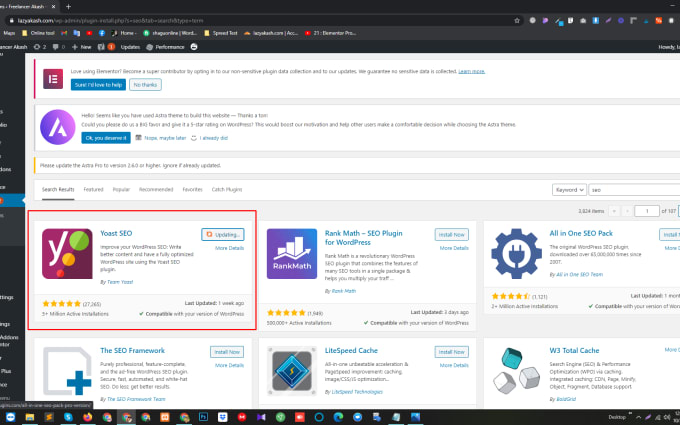Switch to the Search Results tab
This screenshot has width=680, height=425.
tap(58, 190)
